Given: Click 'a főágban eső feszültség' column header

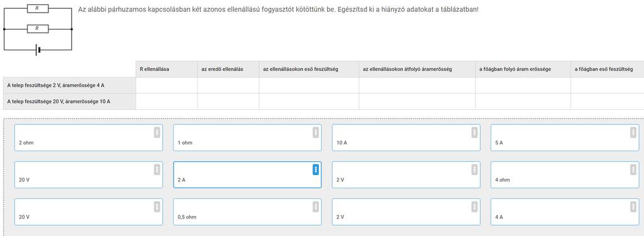Looking at the screenshot, I should pos(608,69).
